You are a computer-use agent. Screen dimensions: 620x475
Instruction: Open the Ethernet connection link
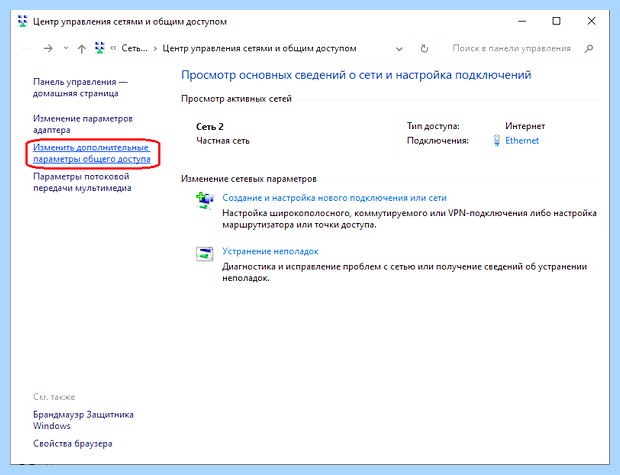click(522, 140)
